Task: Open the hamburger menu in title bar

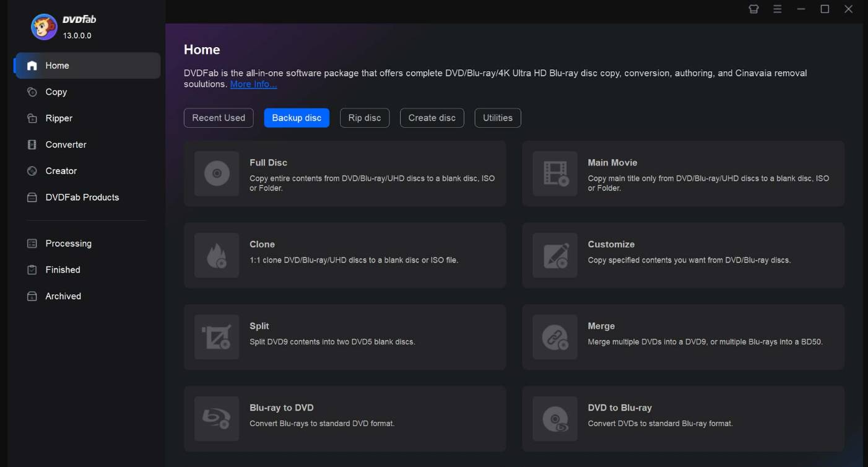Action: coord(777,9)
